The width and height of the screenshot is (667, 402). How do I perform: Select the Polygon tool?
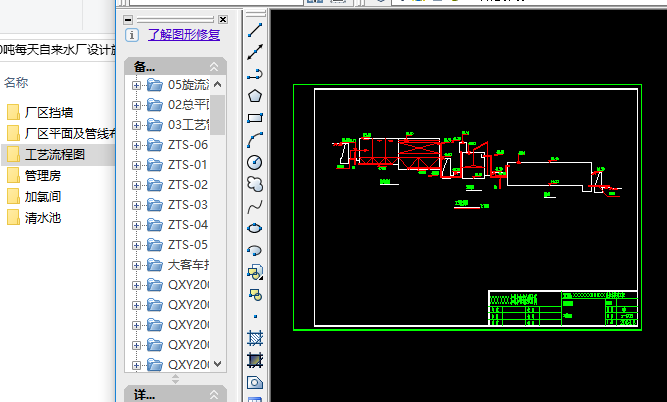point(255,96)
